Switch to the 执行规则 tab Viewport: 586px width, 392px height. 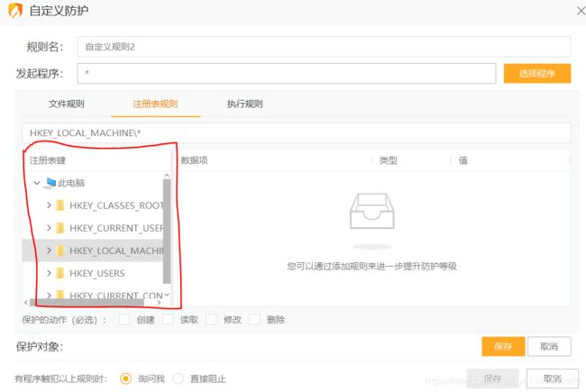(x=245, y=104)
